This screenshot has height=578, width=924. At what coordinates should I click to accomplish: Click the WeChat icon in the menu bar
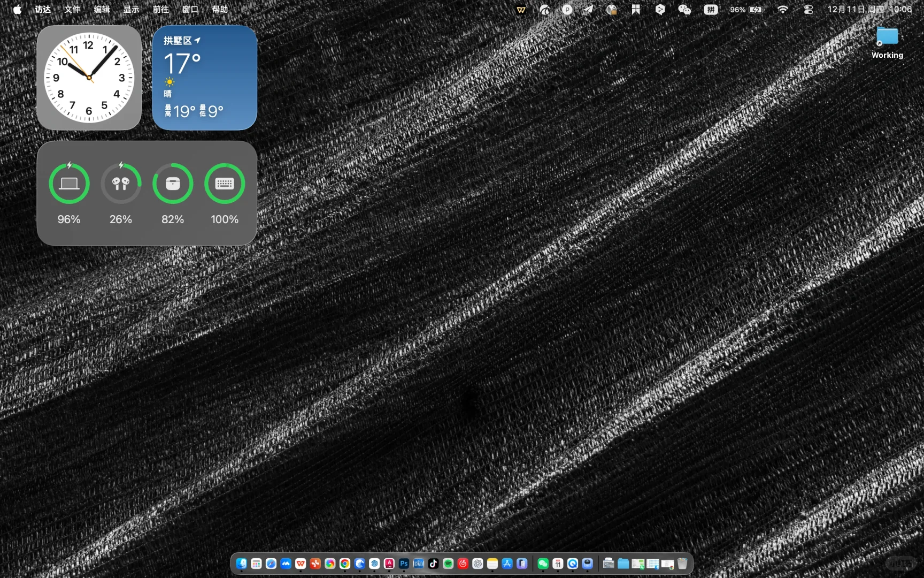tap(684, 10)
